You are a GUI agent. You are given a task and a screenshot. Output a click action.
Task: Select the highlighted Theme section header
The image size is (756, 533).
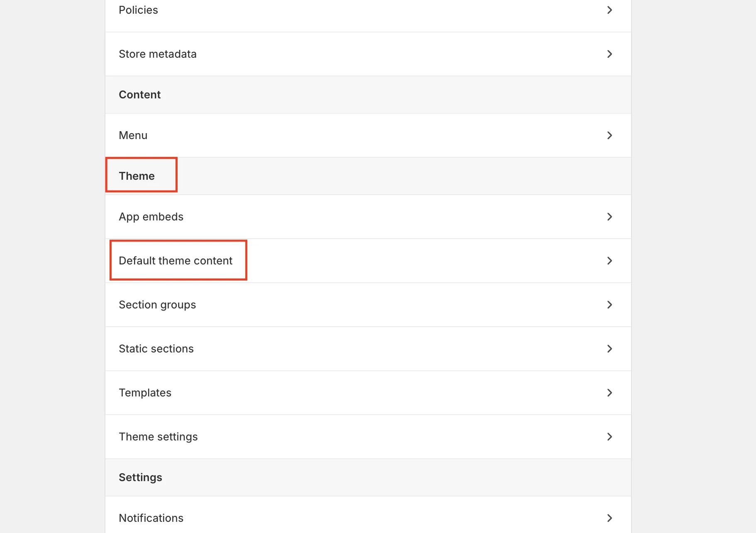[137, 176]
